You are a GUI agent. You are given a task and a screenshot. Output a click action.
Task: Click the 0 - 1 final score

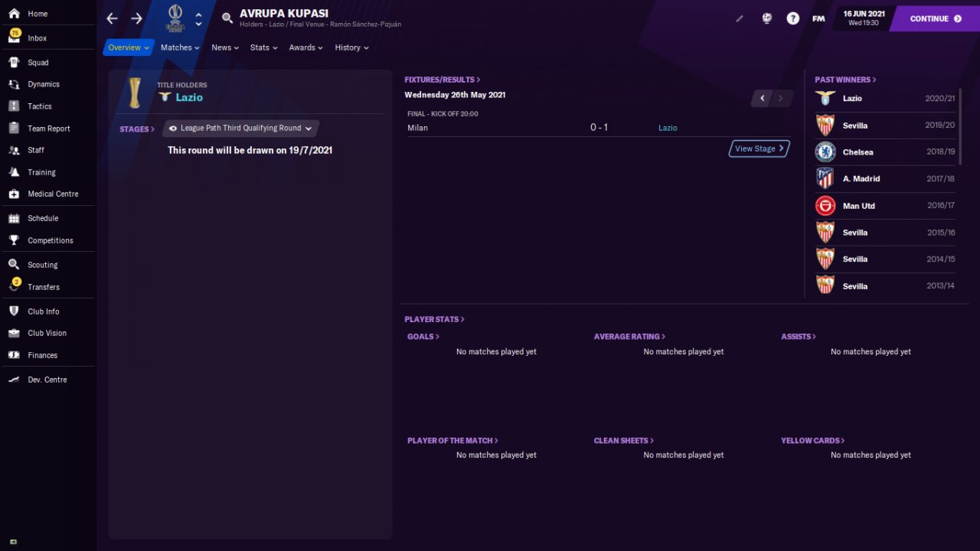(599, 128)
